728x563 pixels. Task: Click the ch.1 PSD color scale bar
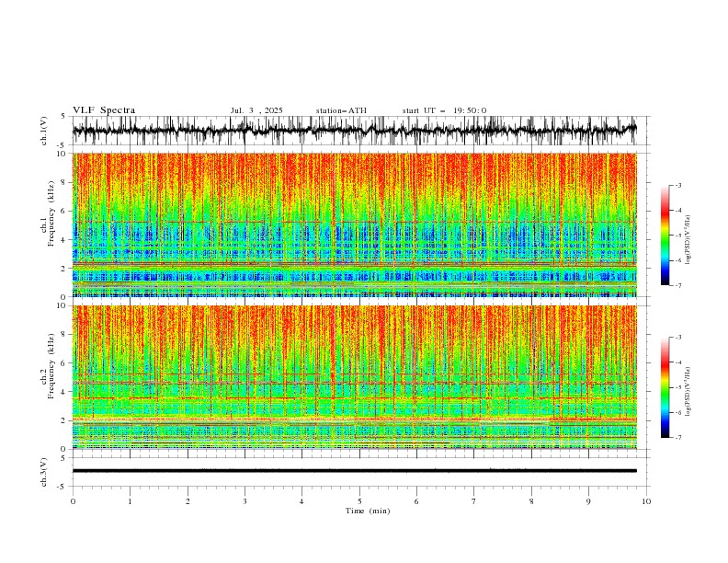[665, 236]
